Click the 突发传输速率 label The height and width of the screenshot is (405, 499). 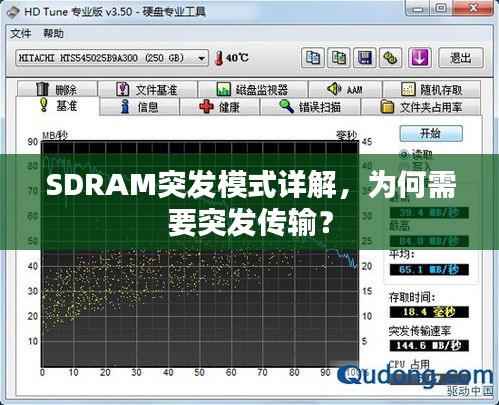pyautogui.click(x=420, y=331)
